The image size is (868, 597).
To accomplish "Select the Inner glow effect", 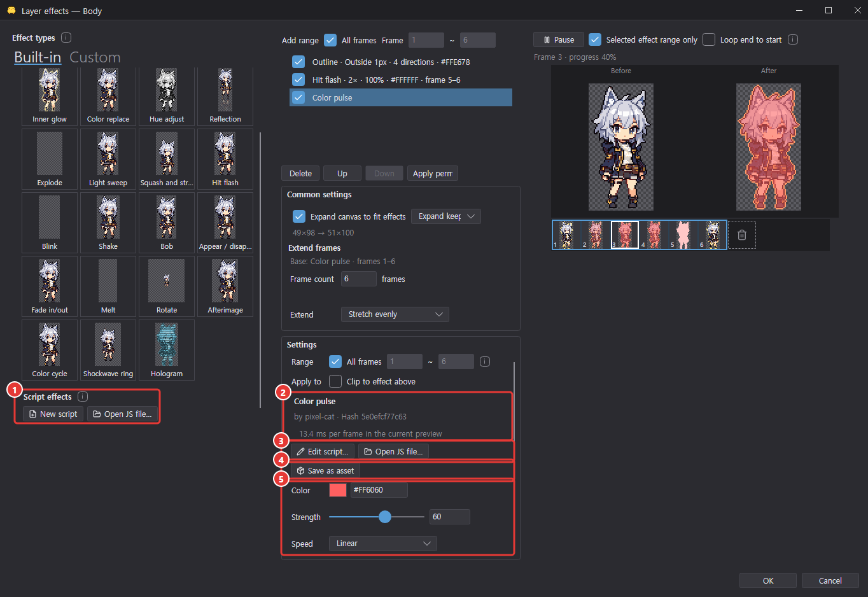I will pyautogui.click(x=50, y=96).
